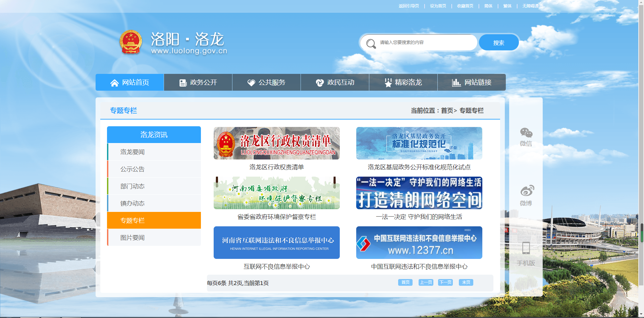
Task: Open 网站链接 navigation item
Action: pyautogui.click(x=472, y=82)
